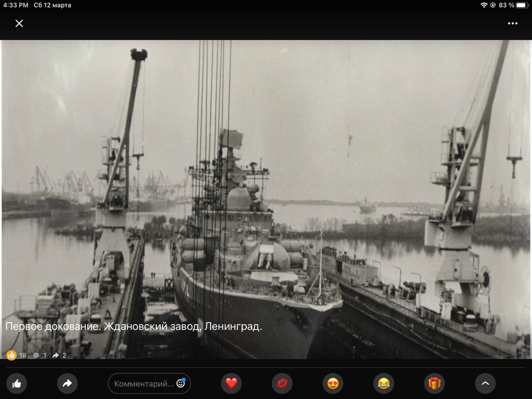The height and width of the screenshot is (399, 532).
Task: Send the kiss lips reaction
Action: (x=282, y=383)
